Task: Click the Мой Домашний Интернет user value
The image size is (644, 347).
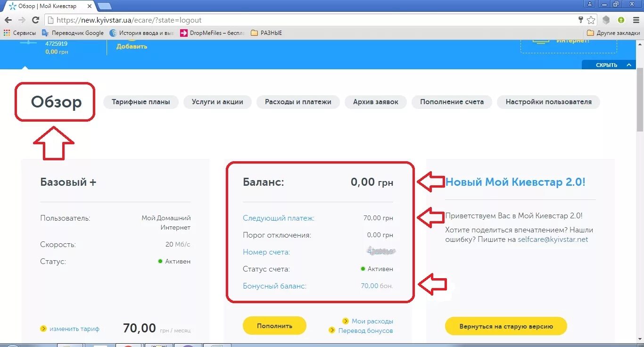Action: pos(166,223)
